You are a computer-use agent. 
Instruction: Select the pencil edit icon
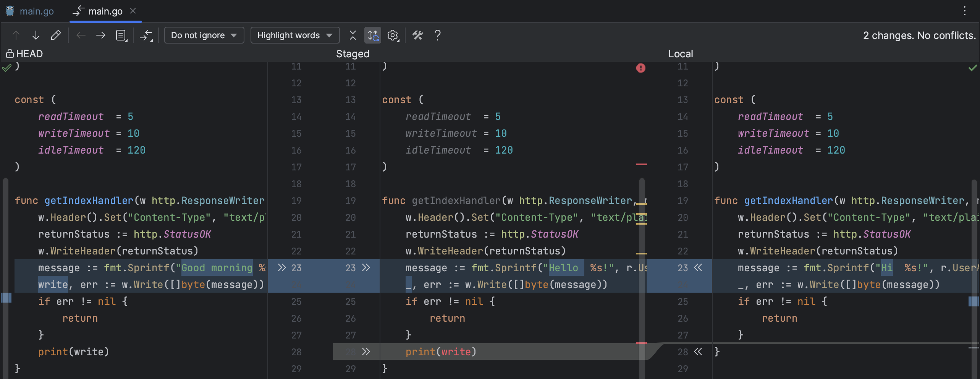point(56,35)
